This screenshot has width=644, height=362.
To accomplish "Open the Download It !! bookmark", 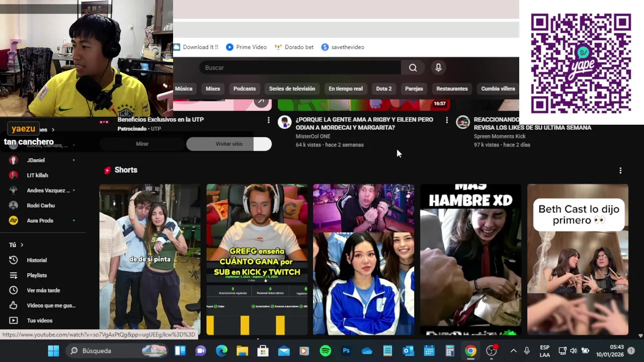I will 196,47.
